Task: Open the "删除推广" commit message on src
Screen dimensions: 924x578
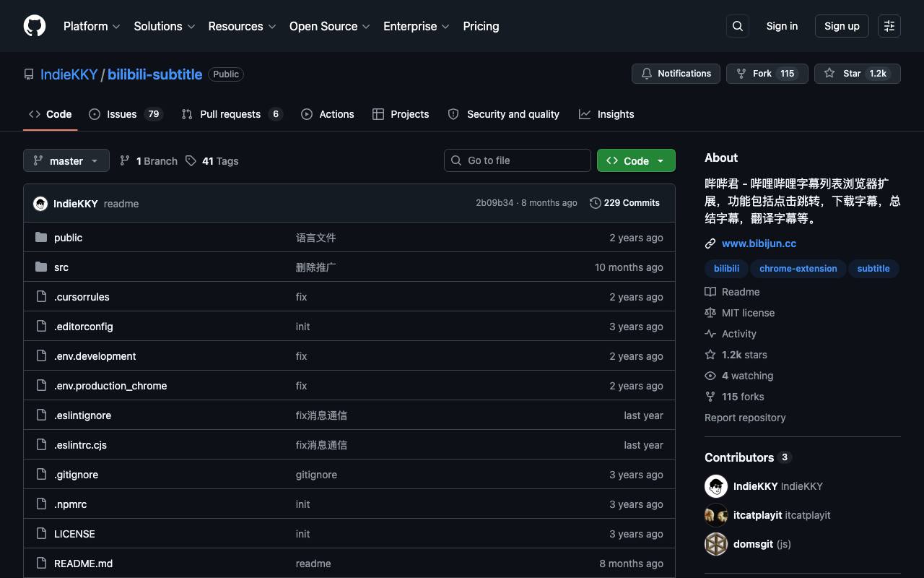Action: [316, 267]
